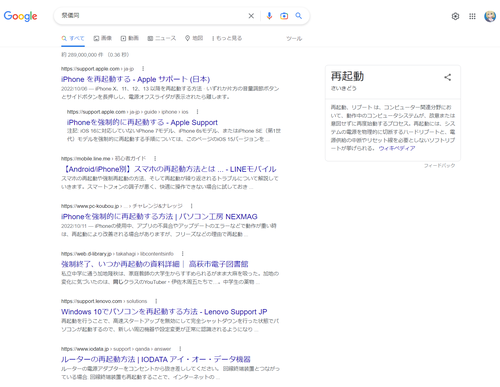The image size is (500, 387).
Task: Clear the search box with the X icon
Action: click(x=251, y=16)
